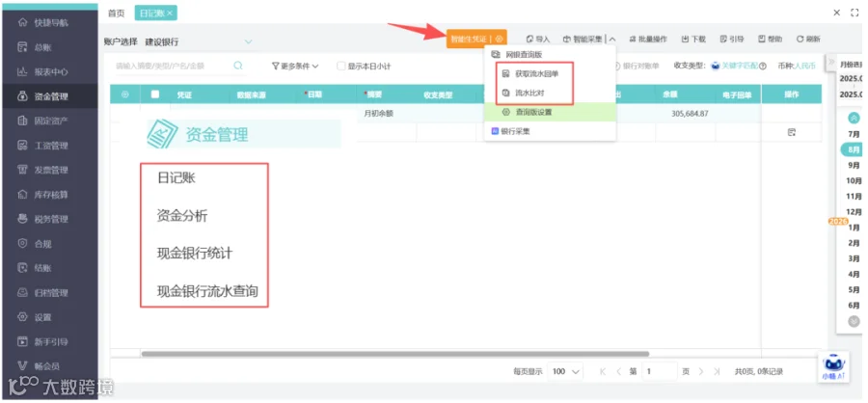Click the search magnifier icon
Image resolution: width=868 pixels, height=403 pixels.
click(x=238, y=66)
